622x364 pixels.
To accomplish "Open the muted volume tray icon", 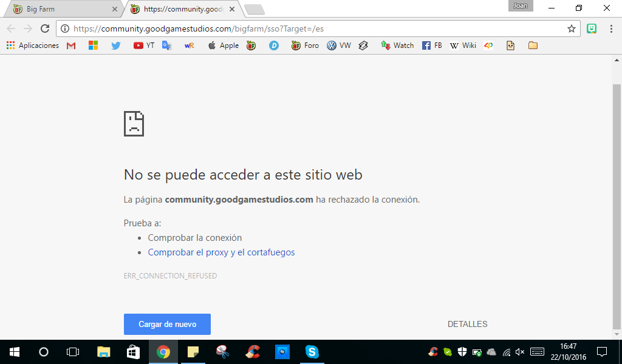I will point(520,352).
